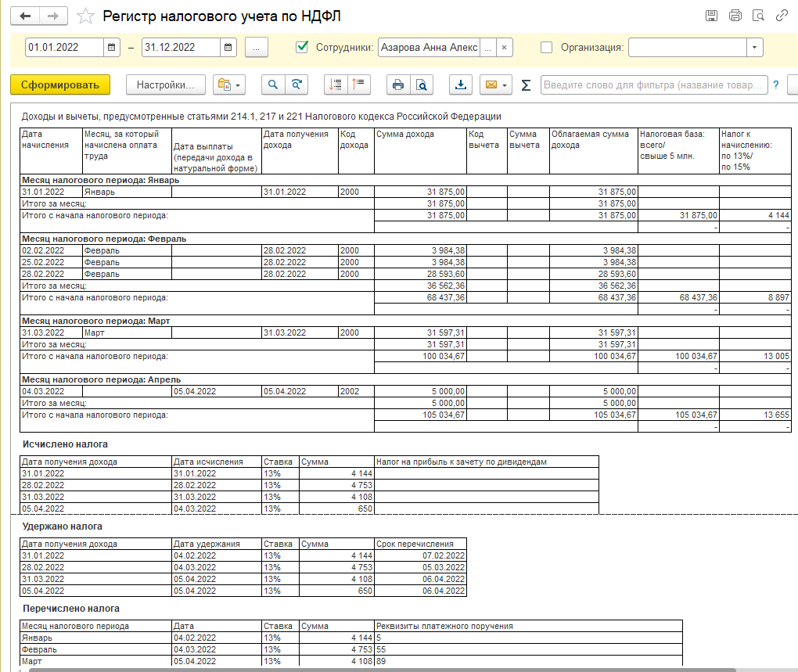Viewport: 798px width, 672px height.
Task: Save report to file with download icon
Action: 461,85
